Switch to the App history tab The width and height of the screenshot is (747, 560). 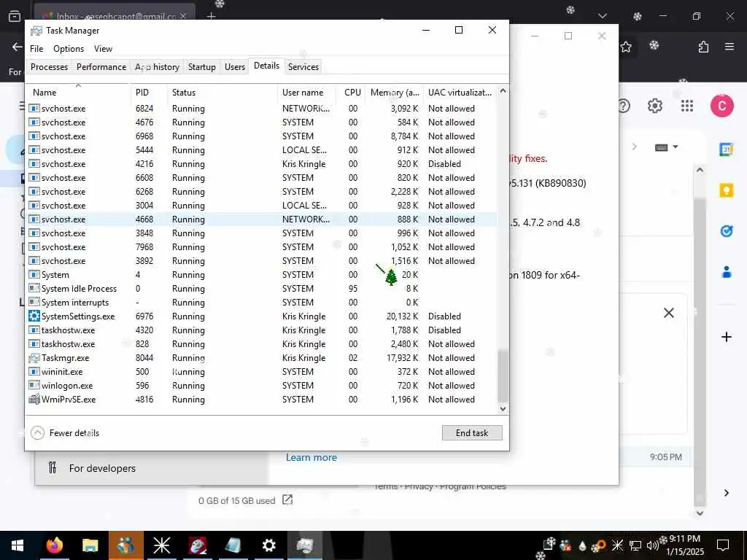coord(157,66)
